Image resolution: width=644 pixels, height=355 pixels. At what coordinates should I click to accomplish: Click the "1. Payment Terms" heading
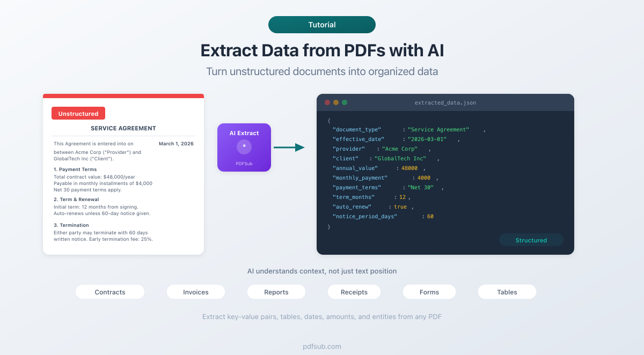pyautogui.click(x=75, y=169)
